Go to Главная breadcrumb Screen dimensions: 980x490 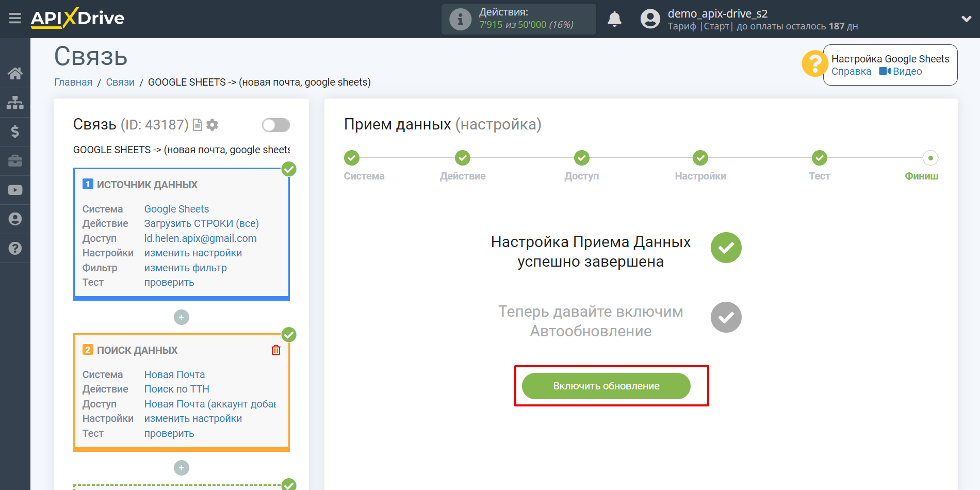tap(73, 83)
